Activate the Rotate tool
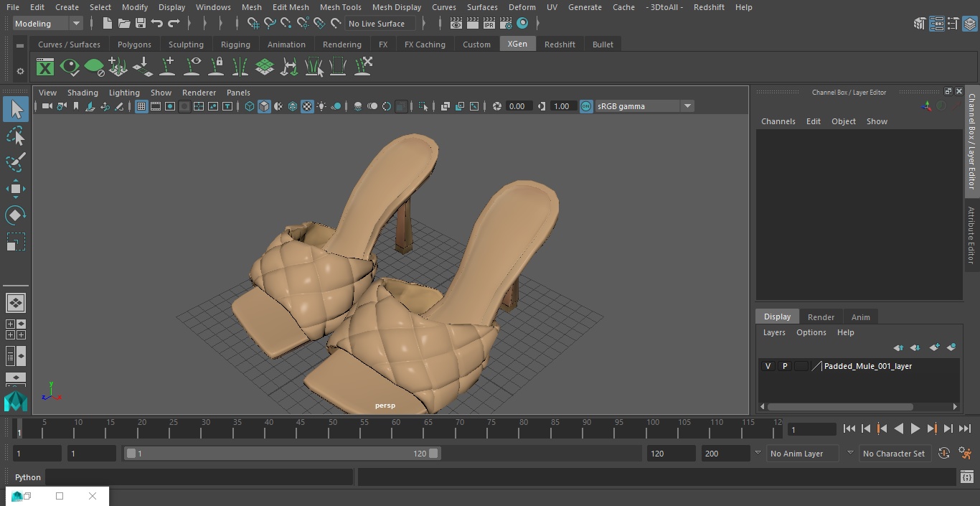 click(x=16, y=215)
